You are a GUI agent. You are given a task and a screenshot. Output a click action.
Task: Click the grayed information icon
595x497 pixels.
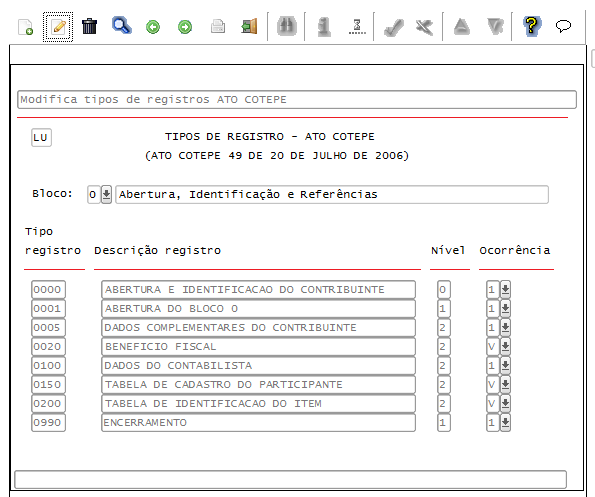click(324, 27)
